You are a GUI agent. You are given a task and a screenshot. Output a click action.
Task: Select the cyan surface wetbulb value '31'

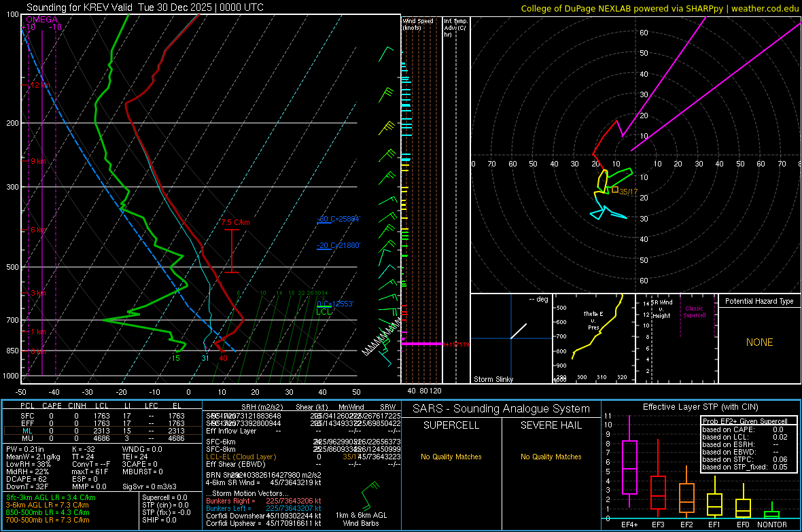pyautogui.click(x=205, y=358)
